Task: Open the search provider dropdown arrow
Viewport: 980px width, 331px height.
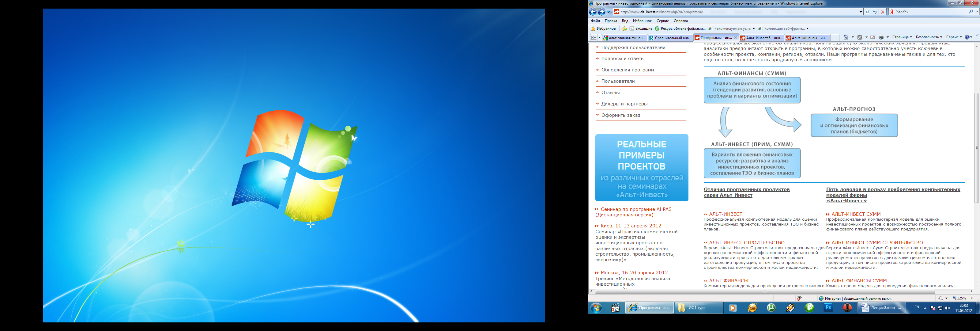Action: coord(977,12)
